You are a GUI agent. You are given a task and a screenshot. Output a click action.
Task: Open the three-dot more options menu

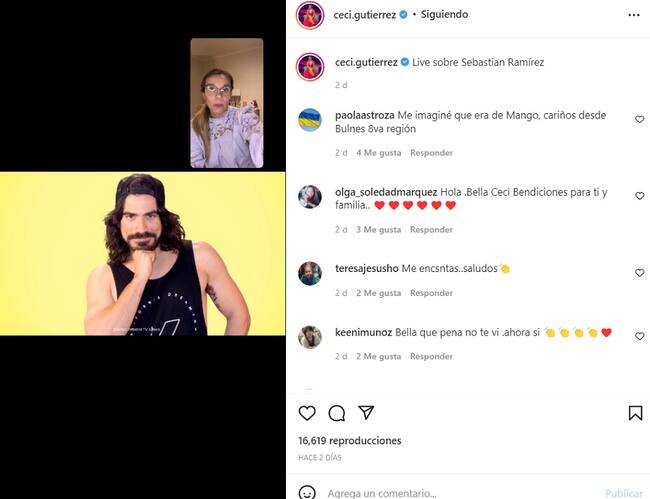633,15
